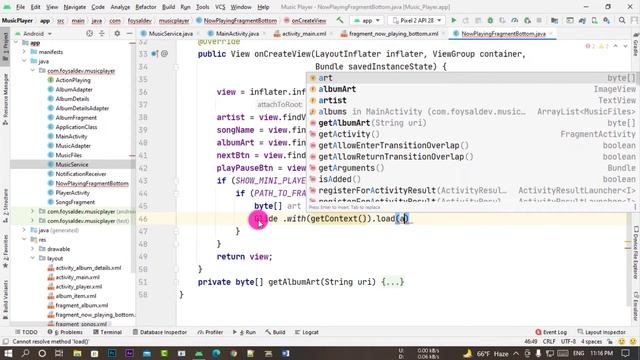Open the Problems tool window
The image size is (640, 360).
pos(65,332)
